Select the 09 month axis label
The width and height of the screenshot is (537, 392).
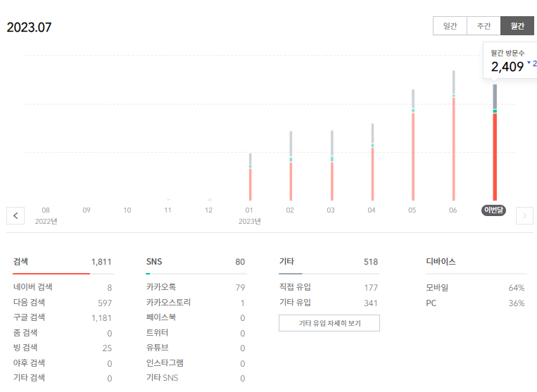(x=87, y=210)
